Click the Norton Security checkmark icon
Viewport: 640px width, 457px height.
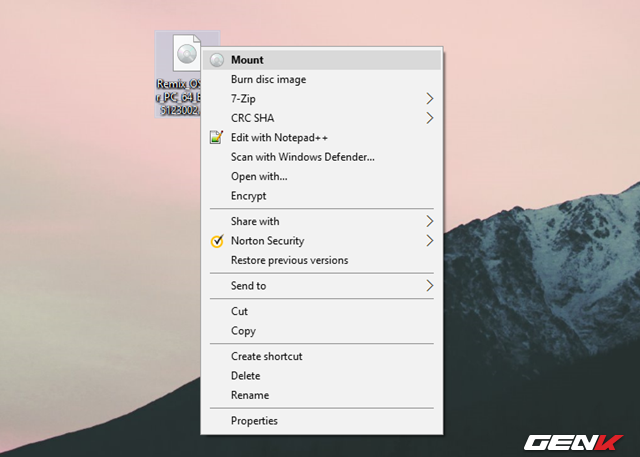tap(217, 241)
